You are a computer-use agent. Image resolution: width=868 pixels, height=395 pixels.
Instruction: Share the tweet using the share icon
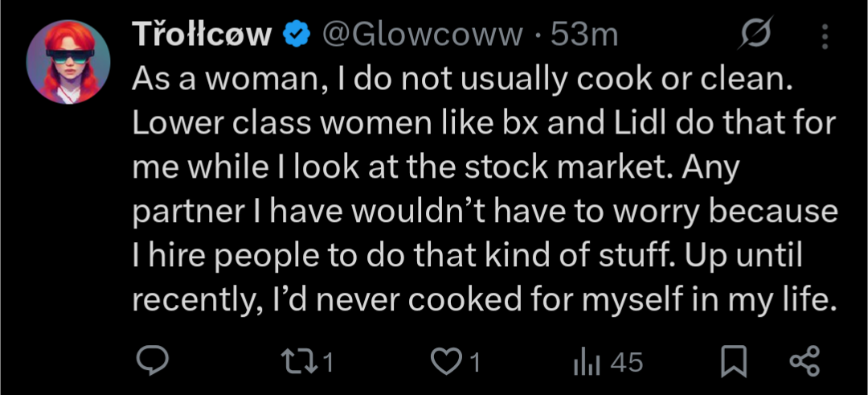pos(804,361)
